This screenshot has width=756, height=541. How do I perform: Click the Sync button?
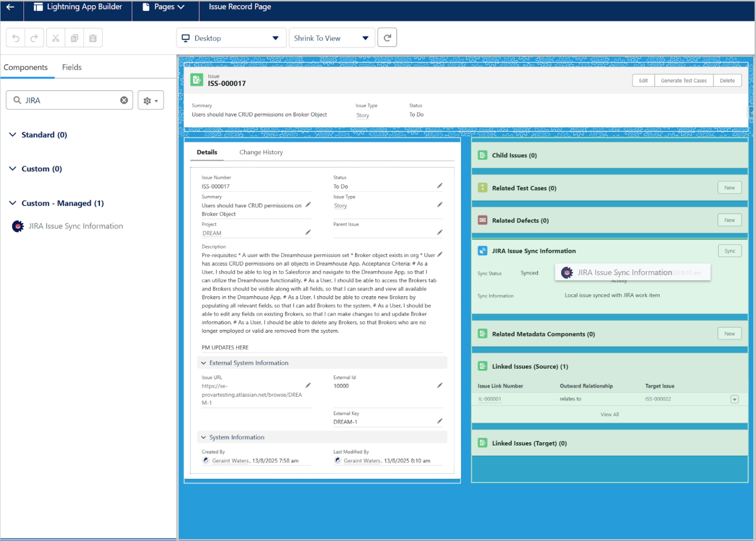[x=729, y=251]
